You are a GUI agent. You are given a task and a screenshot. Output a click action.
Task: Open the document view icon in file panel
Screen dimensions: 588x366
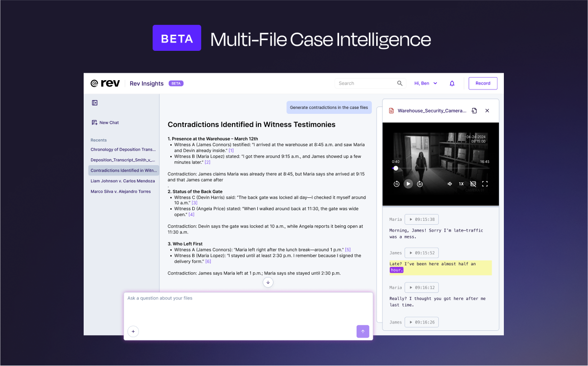[x=474, y=111]
